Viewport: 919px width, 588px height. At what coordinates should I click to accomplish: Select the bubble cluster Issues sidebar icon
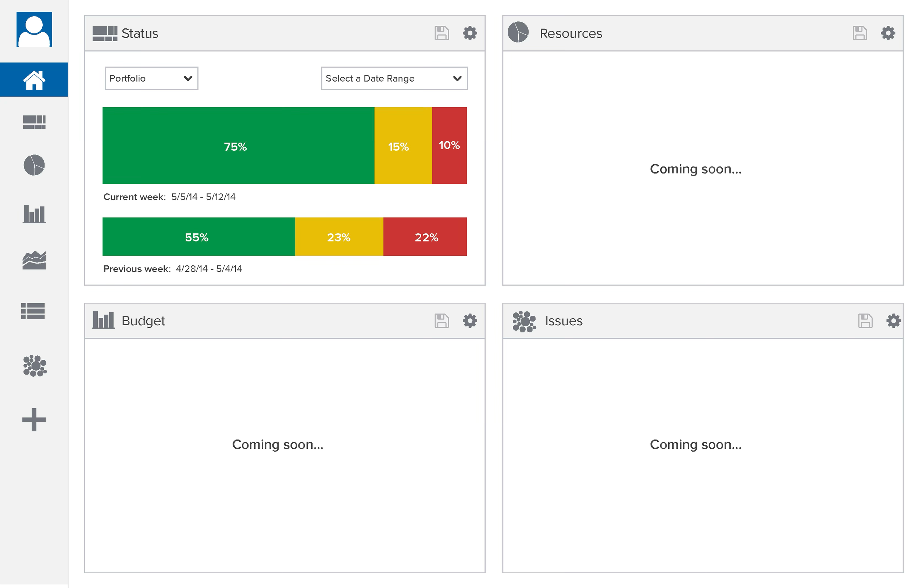point(35,366)
